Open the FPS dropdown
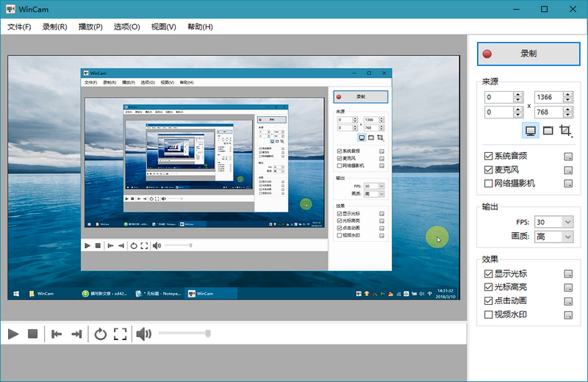Screen dimensions: 588x382 pyautogui.click(x=554, y=222)
